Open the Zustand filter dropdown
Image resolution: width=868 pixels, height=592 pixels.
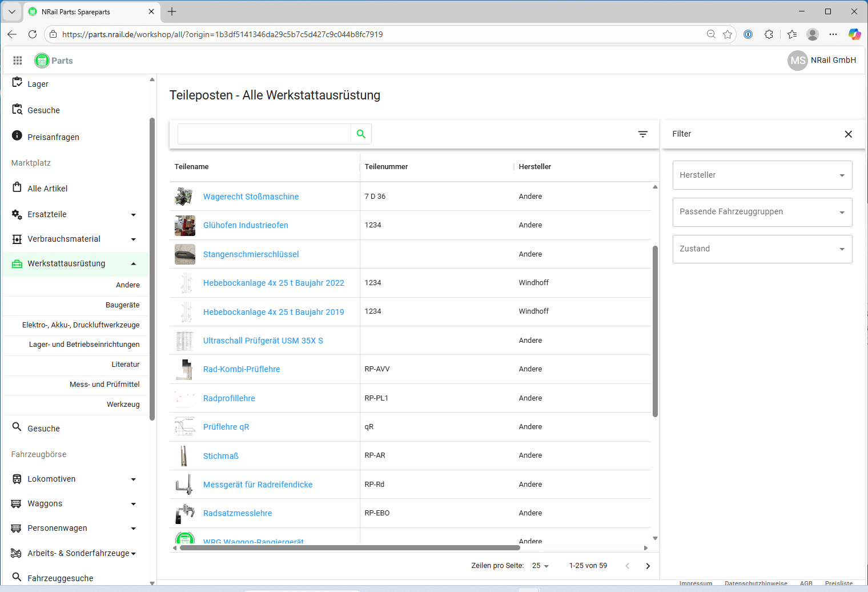[762, 249]
